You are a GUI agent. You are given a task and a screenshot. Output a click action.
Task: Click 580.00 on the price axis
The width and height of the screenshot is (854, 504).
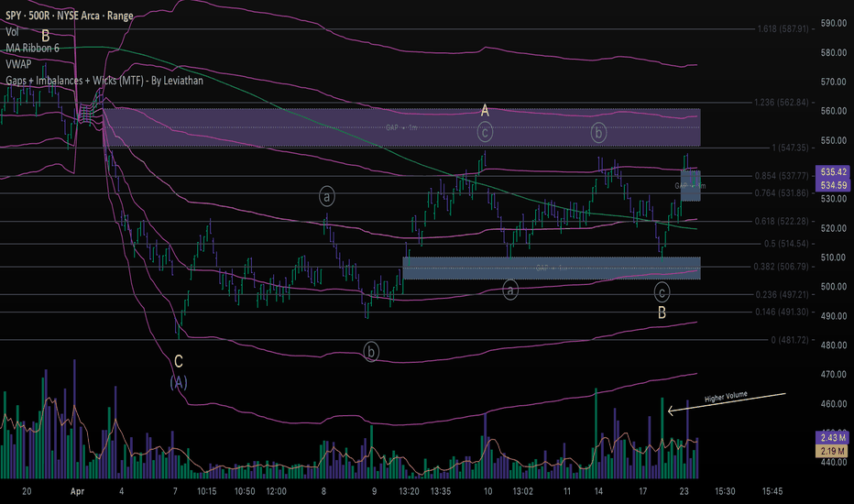pyautogui.click(x=833, y=53)
